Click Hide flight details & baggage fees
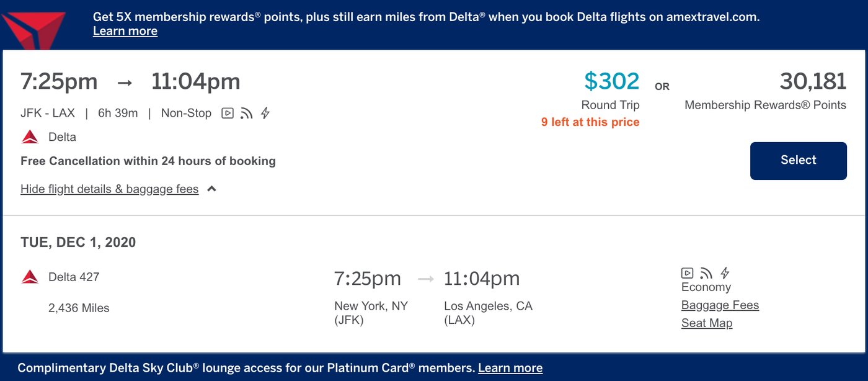This screenshot has width=868, height=381. (109, 189)
